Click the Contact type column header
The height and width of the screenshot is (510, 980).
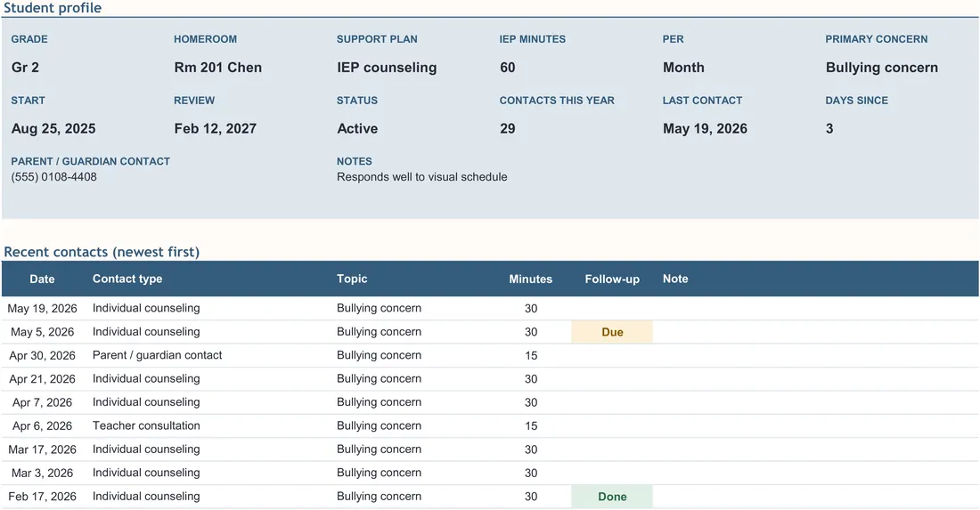[x=127, y=279]
